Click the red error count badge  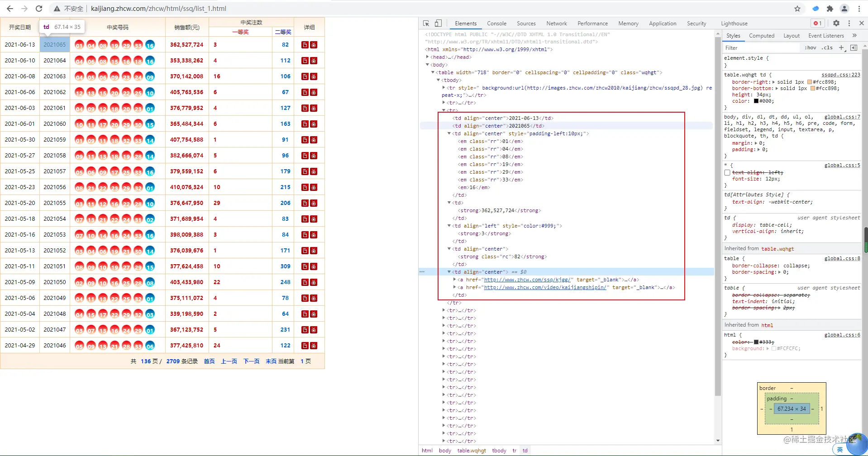(x=818, y=24)
